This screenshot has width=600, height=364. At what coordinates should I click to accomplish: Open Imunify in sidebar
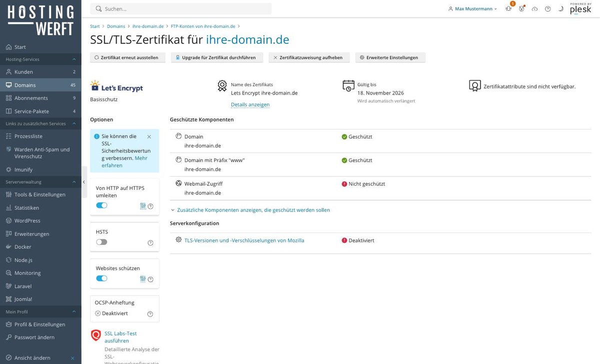[40, 169]
